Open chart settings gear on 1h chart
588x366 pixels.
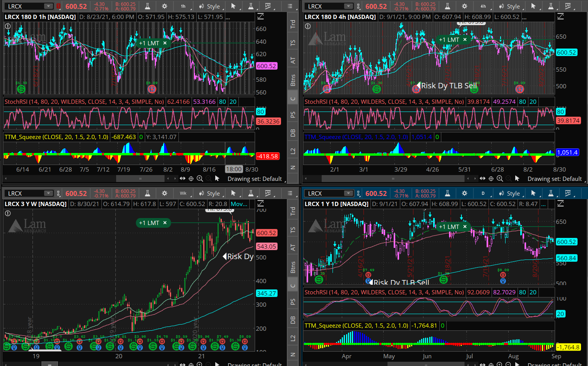point(165,6)
